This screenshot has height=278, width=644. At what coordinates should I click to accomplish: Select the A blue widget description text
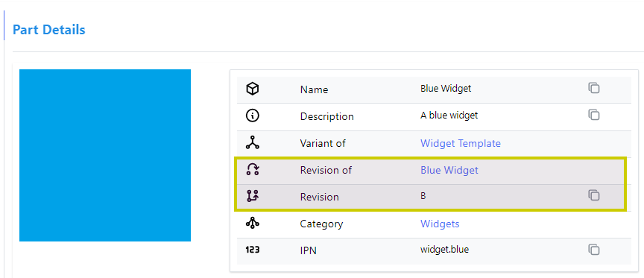(449, 116)
